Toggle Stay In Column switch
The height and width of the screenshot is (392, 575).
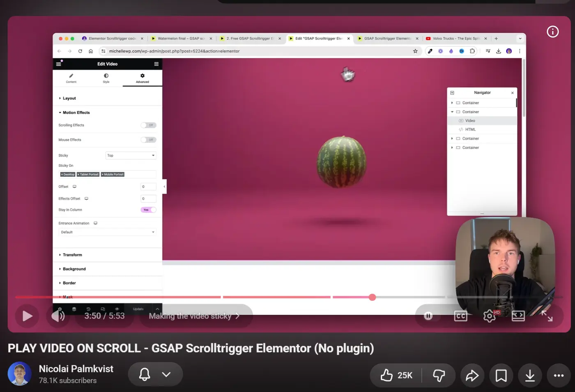(148, 210)
